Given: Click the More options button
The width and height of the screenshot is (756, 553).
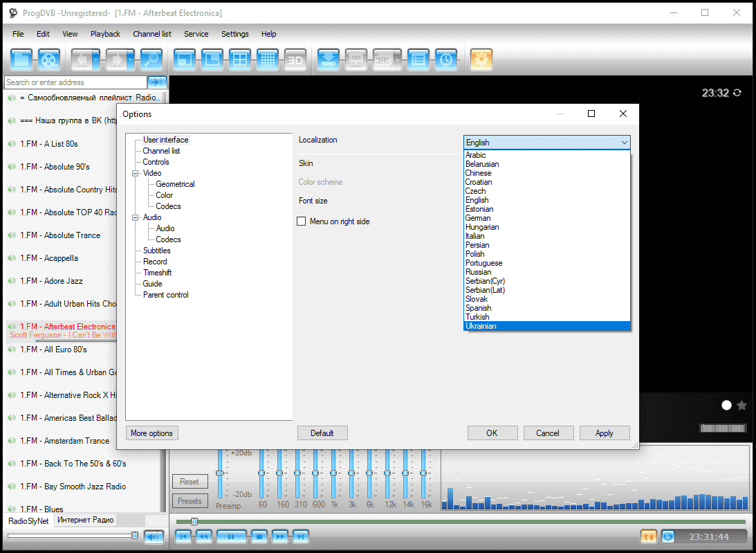Looking at the screenshot, I should coord(152,433).
